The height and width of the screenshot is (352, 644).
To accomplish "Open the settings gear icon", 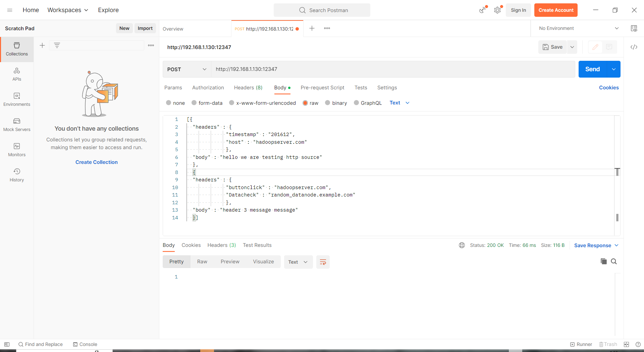I will [497, 10].
